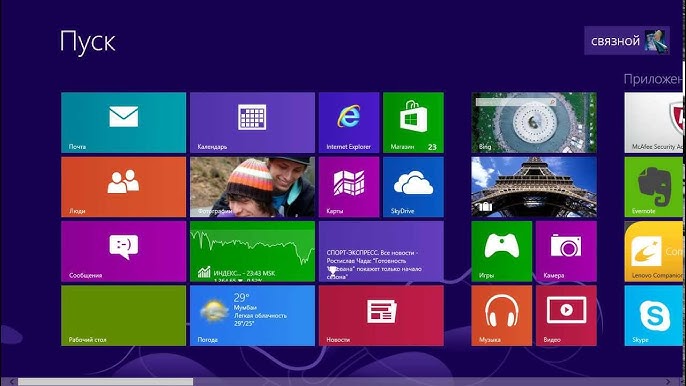The image size is (686, 386).
Task: Open the Магазин store tile
Action: coord(413,123)
